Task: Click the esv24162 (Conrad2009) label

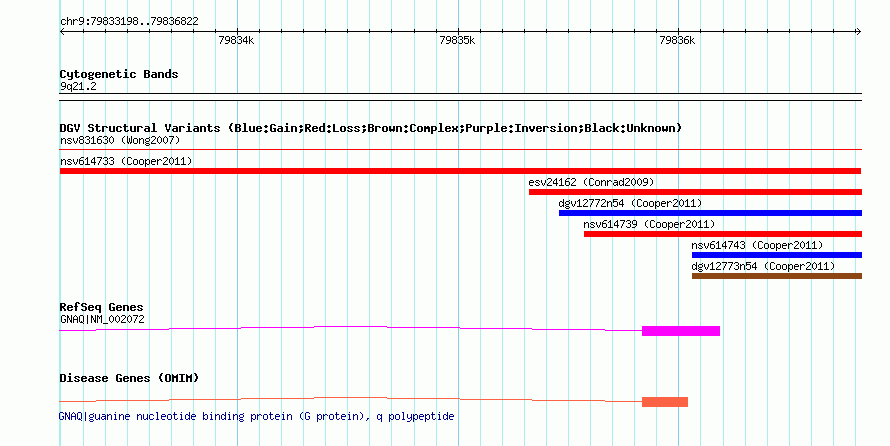Action: click(591, 182)
